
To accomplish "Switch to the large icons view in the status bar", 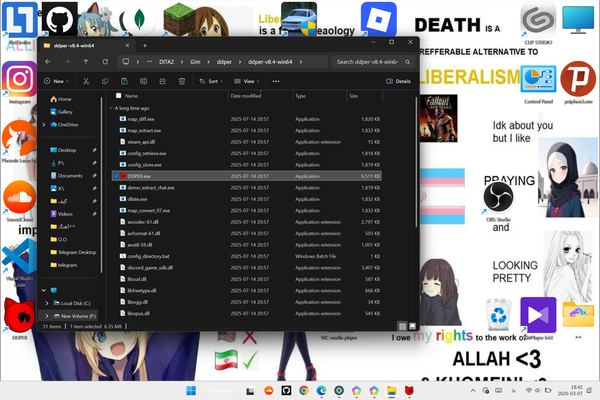I will [x=412, y=326].
